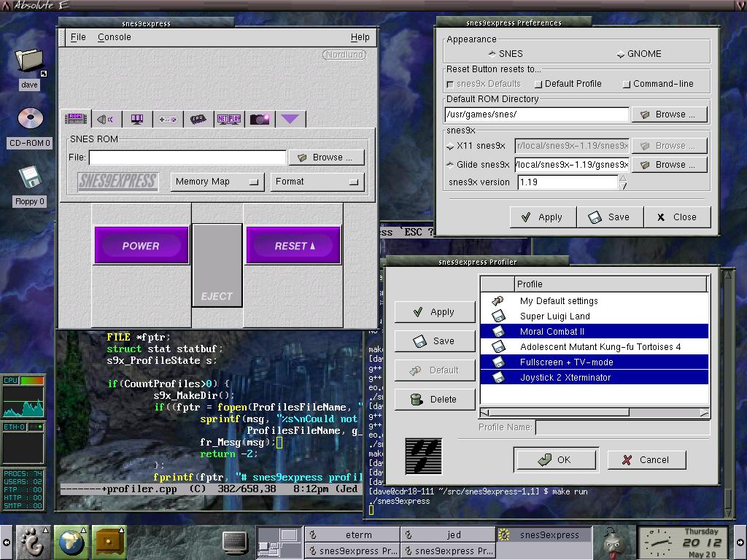Launch the terminal monitor panel icon
Screen dimensions: 747x560
click(x=235, y=542)
